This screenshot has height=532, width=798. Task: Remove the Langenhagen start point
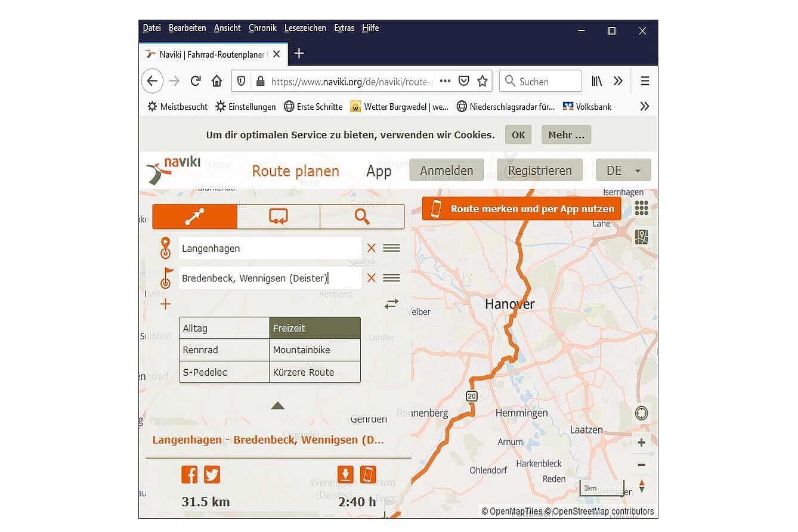(371, 248)
